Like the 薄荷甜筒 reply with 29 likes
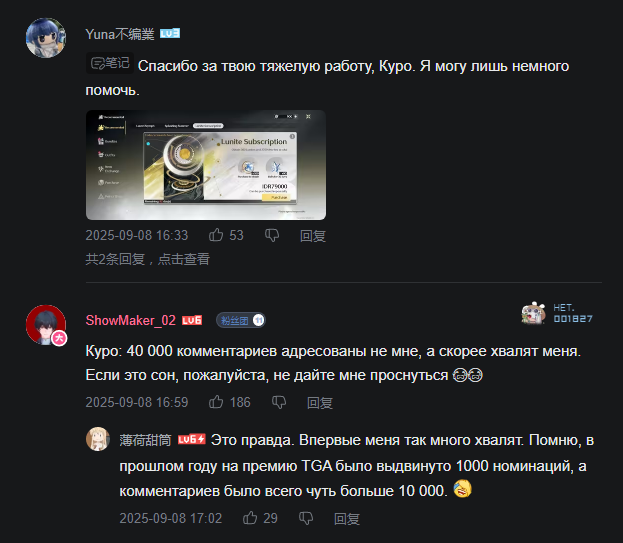The image size is (623, 543). click(x=250, y=518)
